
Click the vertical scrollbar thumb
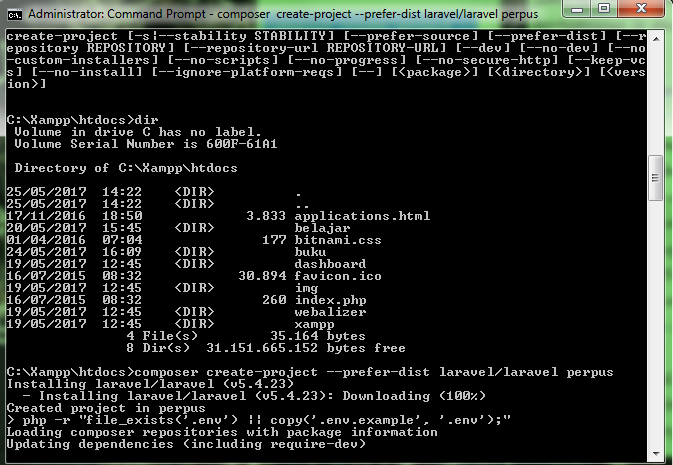(x=655, y=177)
